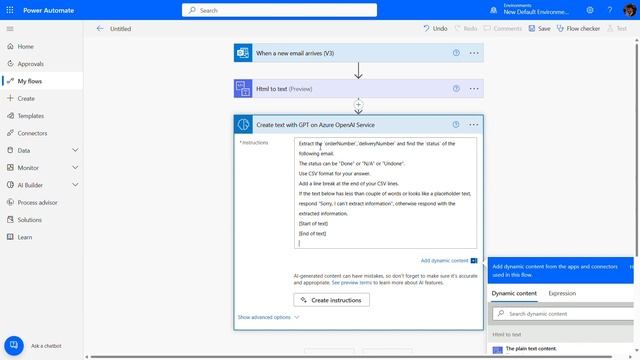640x360 pixels.
Task: Open help for When a new email arrives
Action: [456, 53]
